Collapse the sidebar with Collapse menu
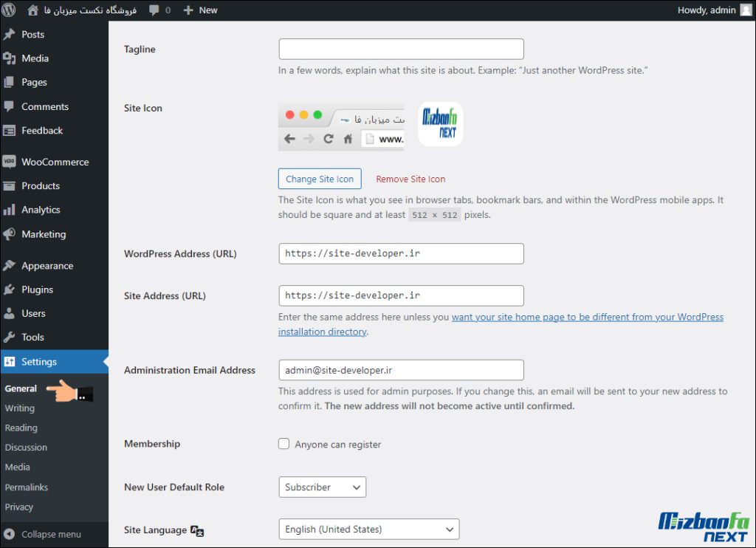756x548 pixels. 43,534
